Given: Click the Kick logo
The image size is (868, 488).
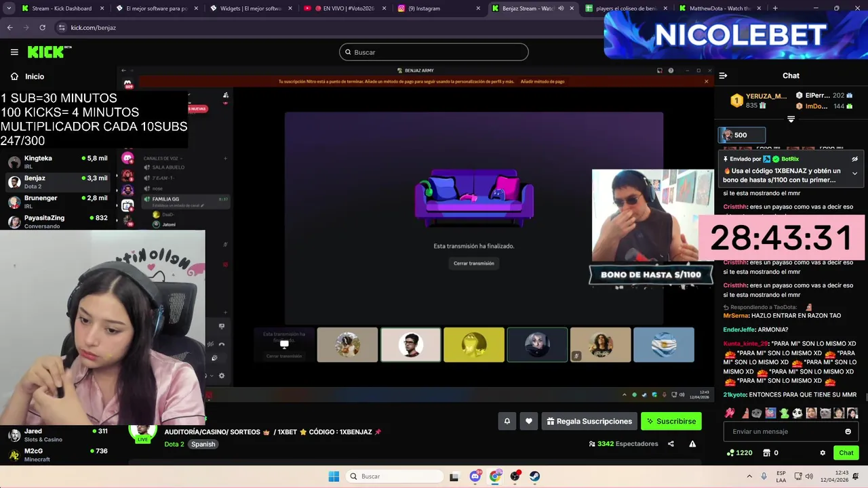Looking at the screenshot, I should click(49, 52).
